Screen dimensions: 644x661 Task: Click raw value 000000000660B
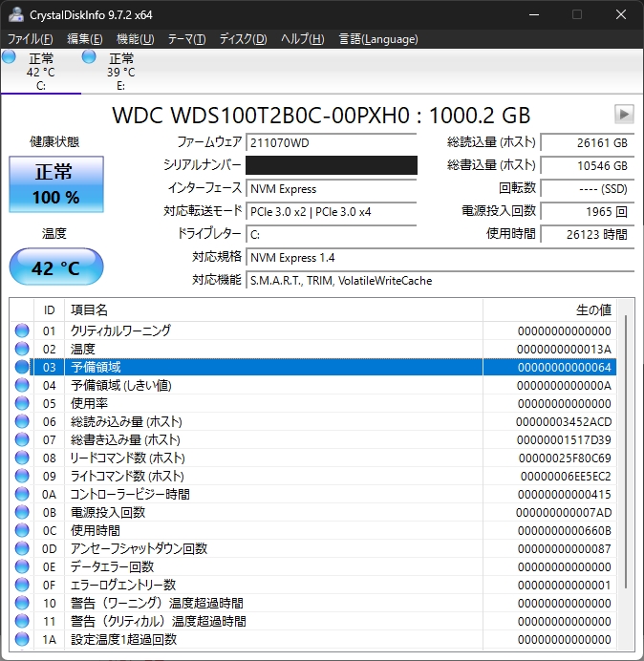pos(565,530)
